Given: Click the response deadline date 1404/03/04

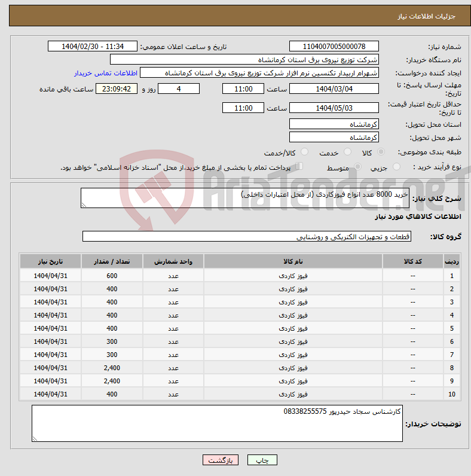Looking at the screenshot, I should [x=334, y=89].
